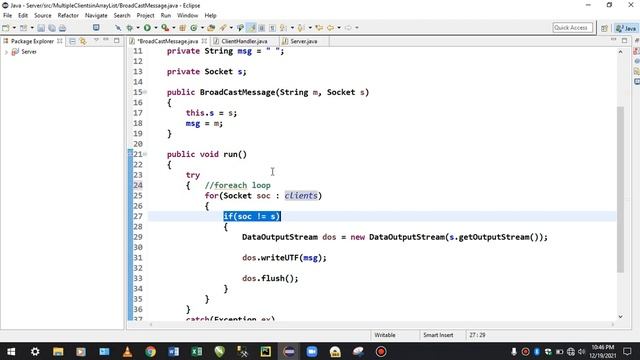Image resolution: width=640 pixels, height=360 pixels.
Task: Close the BroadCastMessage.java editor tab
Action: (204, 41)
